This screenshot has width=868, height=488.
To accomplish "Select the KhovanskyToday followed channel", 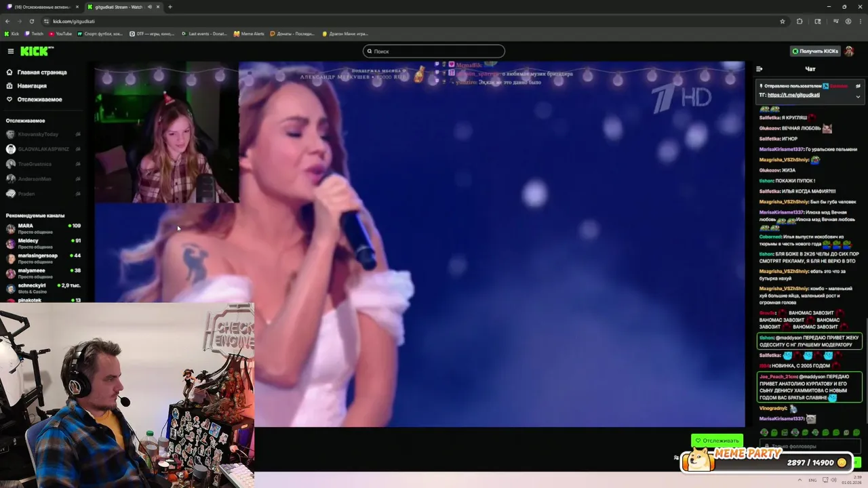I will pos(43,134).
